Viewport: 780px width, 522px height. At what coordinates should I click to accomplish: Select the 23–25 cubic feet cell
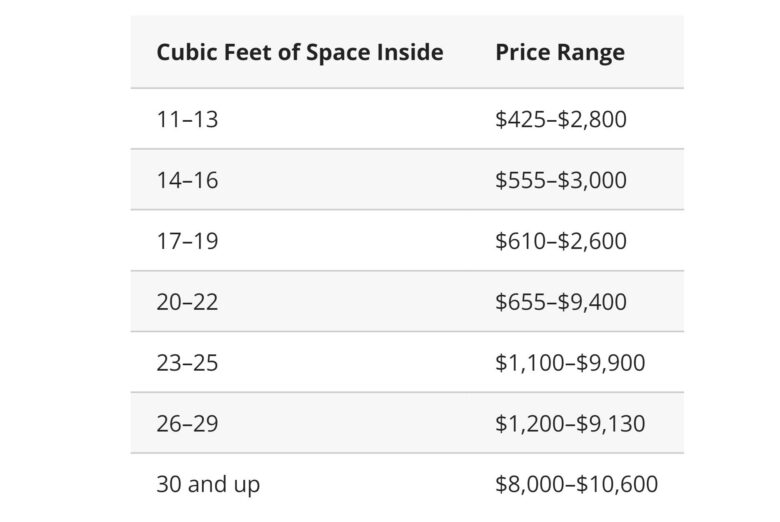187,363
